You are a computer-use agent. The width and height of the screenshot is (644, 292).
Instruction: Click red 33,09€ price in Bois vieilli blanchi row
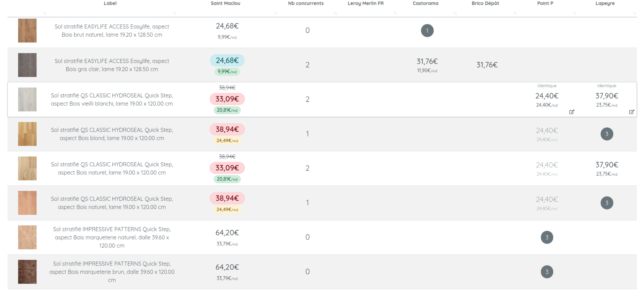(227, 99)
